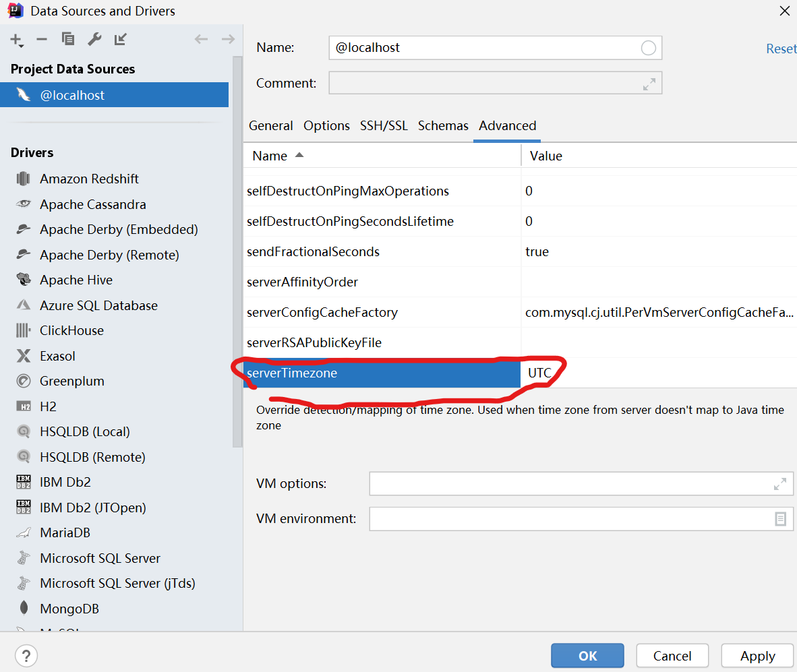The image size is (797, 672).
Task: Select Greenplum driver
Action: point(71,381)
